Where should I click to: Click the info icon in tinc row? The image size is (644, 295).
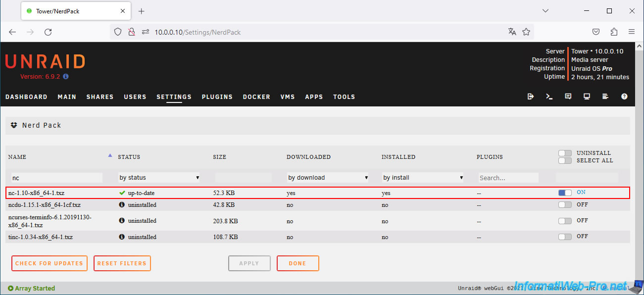click(x=122, y=237)
